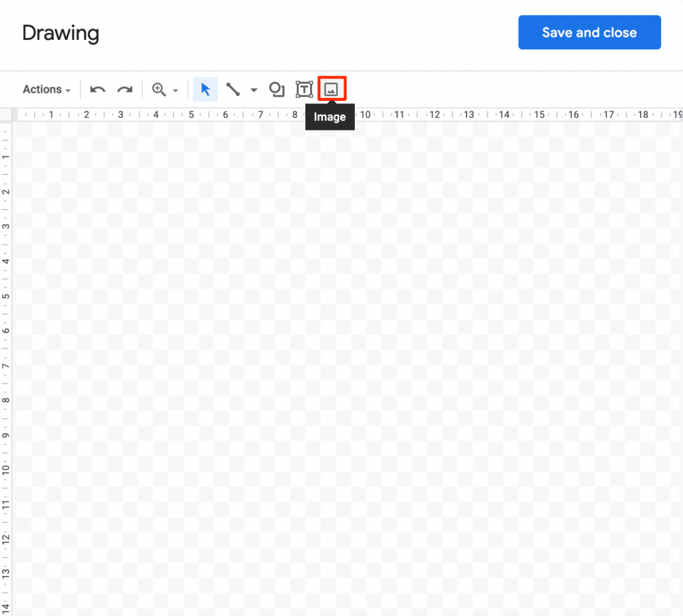Open the Zoom level dropdown arrow

coord(175,89)
